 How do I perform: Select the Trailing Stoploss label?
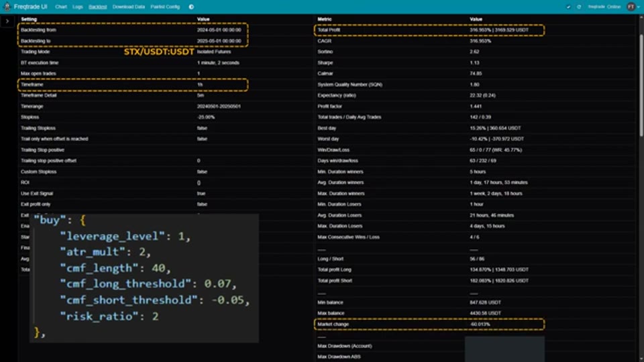click(38, 128)
